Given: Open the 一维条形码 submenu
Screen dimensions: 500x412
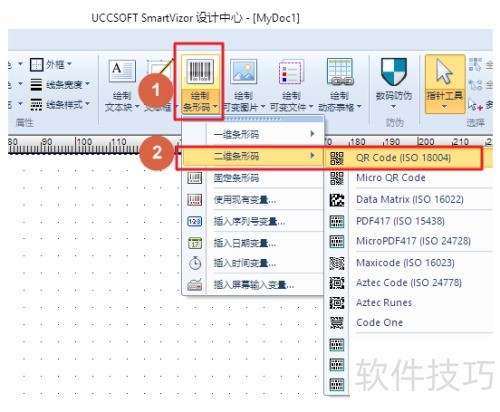Looking at the screenshot, I should click(x=253, y=135).
